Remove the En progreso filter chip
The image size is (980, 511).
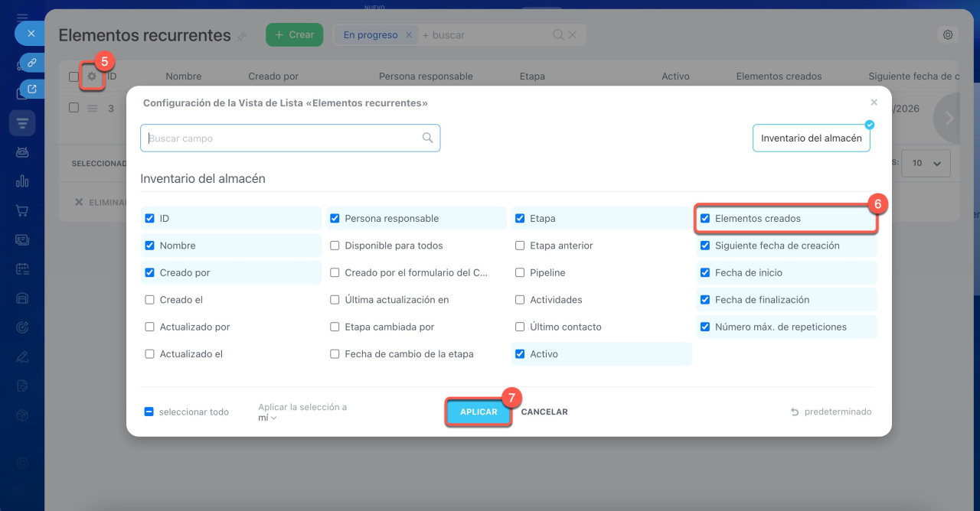[409, 35]
